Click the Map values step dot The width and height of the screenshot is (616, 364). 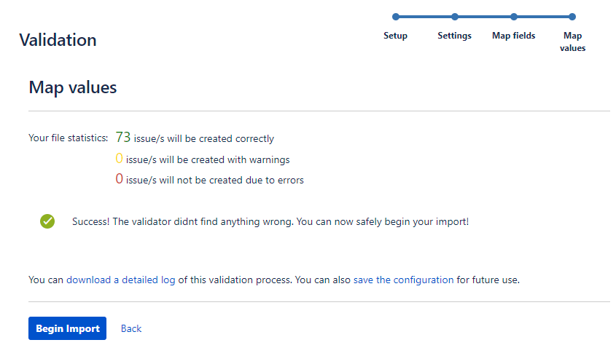coord(572,17)
